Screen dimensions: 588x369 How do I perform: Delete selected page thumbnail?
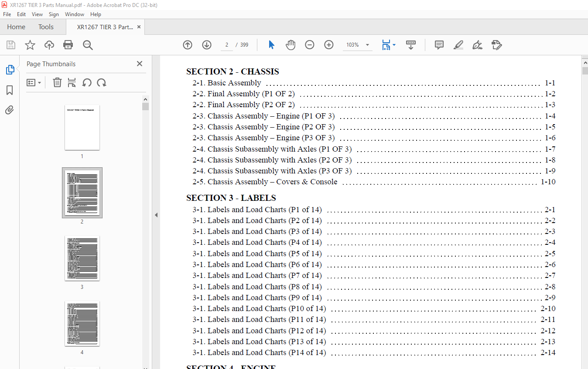click(x=57, y=82)
